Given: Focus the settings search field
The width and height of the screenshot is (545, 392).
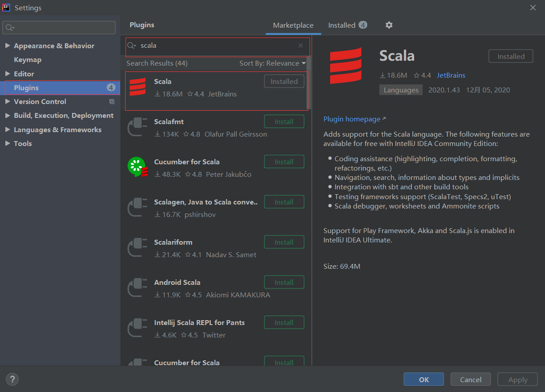Looking at the screenshot, I should pyautogui.click(x=59, y=28).
